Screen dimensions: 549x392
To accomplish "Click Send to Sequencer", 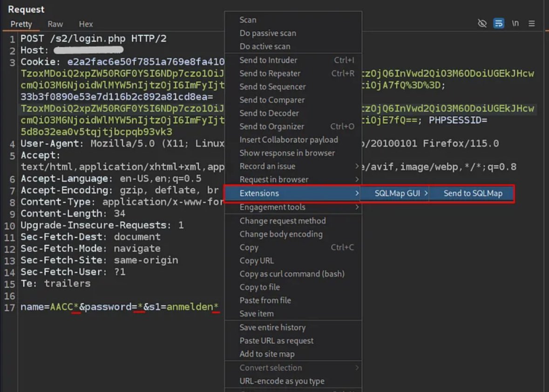I will tap(293, 87).
